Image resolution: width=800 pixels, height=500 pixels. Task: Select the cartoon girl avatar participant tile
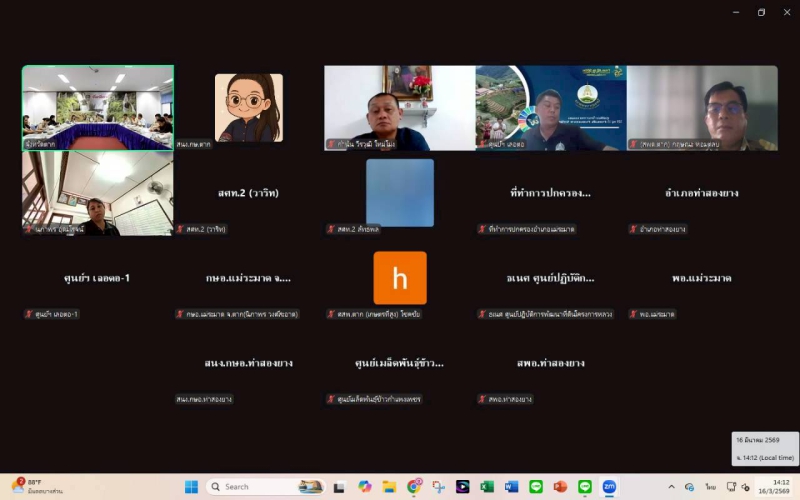(x=249, y=108)
